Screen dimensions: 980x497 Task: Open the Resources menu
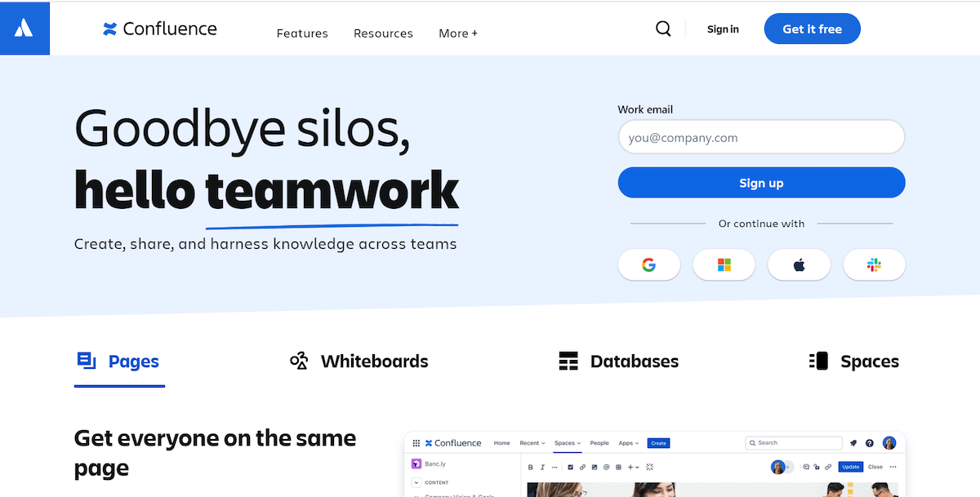[x=383, y=33]
